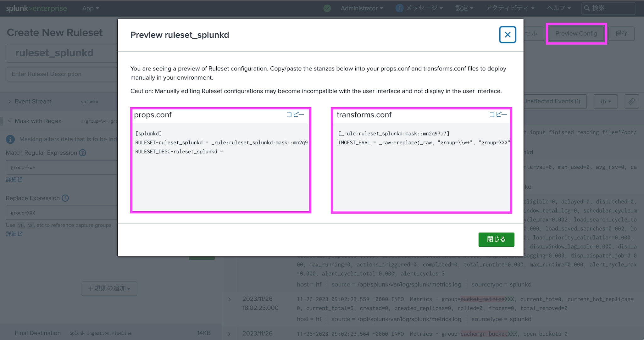Screen dimensions: 644x340
Task: Click the RULESET_DESC-ruleset_splunkd line
Action: [x=179, y=152]
